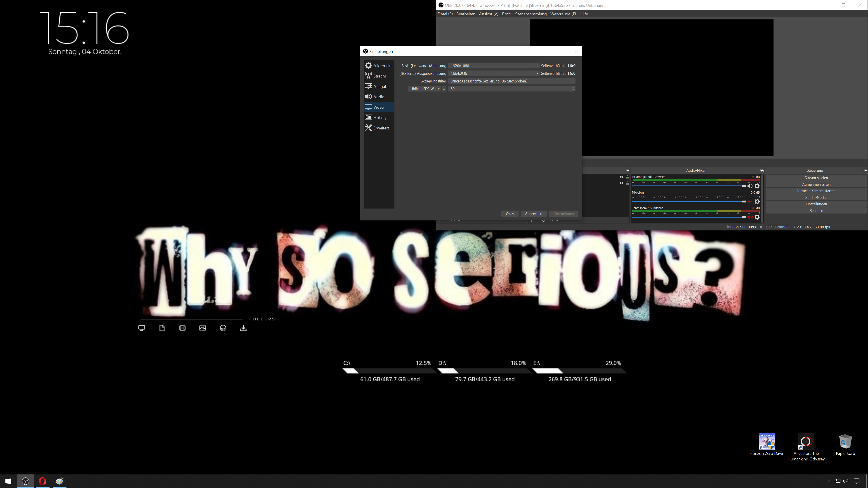Expand the Basis-(Leinwand-)Auflösung dropdown
This screenshot has width=868, height=488.
[537, 66]
